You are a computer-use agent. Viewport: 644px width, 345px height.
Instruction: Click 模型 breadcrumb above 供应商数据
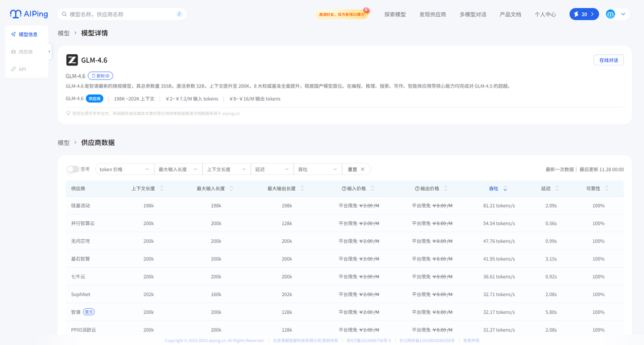[x=64, y=143]
